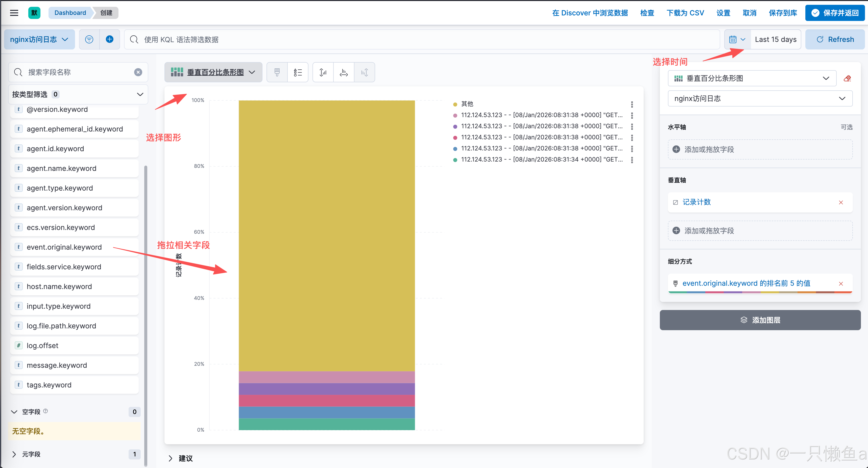Click the 保存并返回 button
This screenshot has height=468, width=868.
pyautogui.click(x=835, y=13)
